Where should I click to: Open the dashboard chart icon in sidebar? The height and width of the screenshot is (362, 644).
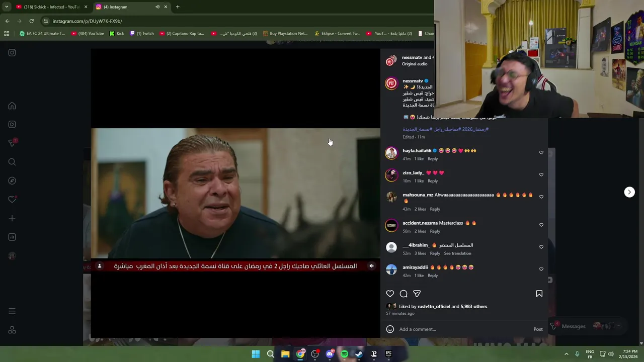coord(12,237)
